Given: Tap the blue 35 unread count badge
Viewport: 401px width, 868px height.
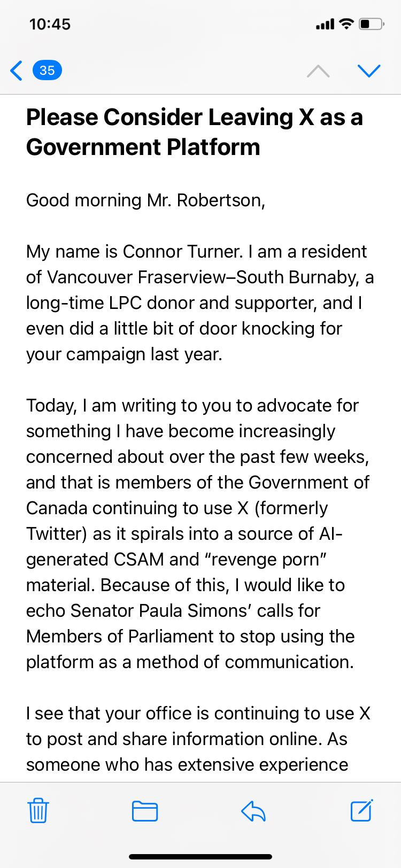Looking at the screenshot, I should (47, 71).
